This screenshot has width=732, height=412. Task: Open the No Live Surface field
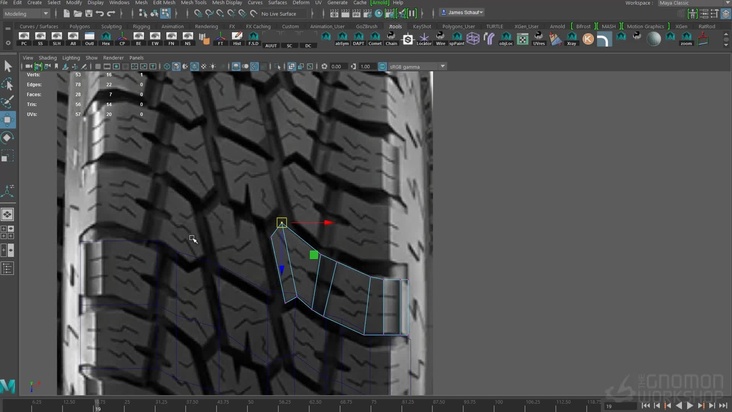pos(285,14)
